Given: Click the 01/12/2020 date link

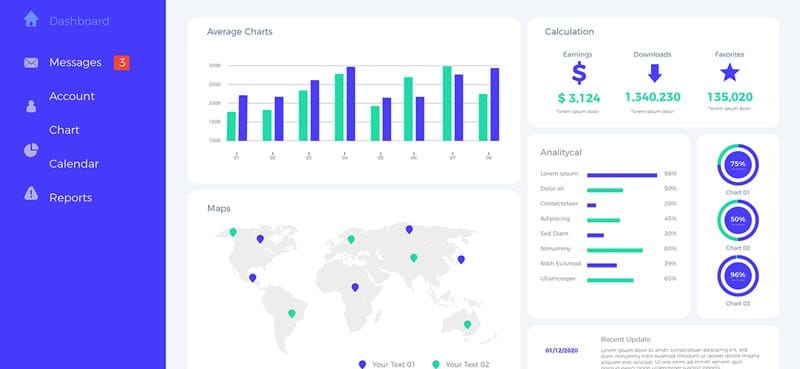Looking at the screenshot, I should pos(562,351).
